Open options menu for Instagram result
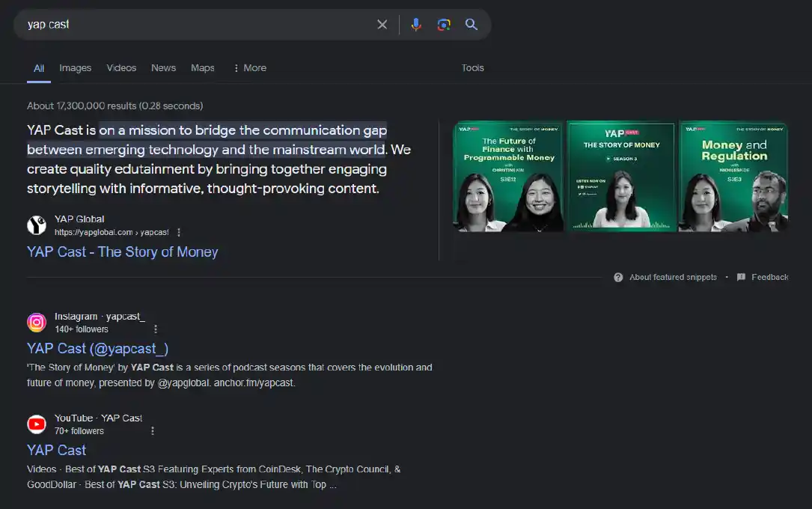The height and width of the screenshot is (509, 812). pos(156,329)
